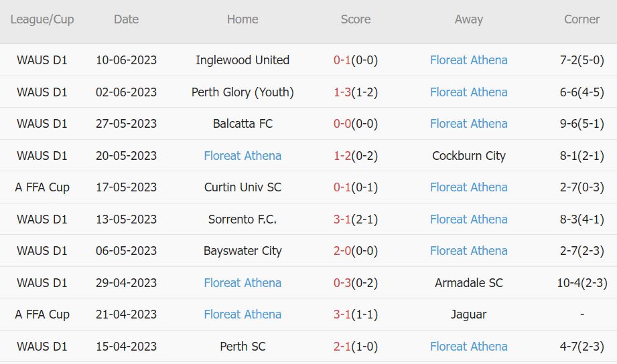This screenshot has width=617, height=364.
Task: Select Curtin Univ SC team name
Action: point(243,187)
